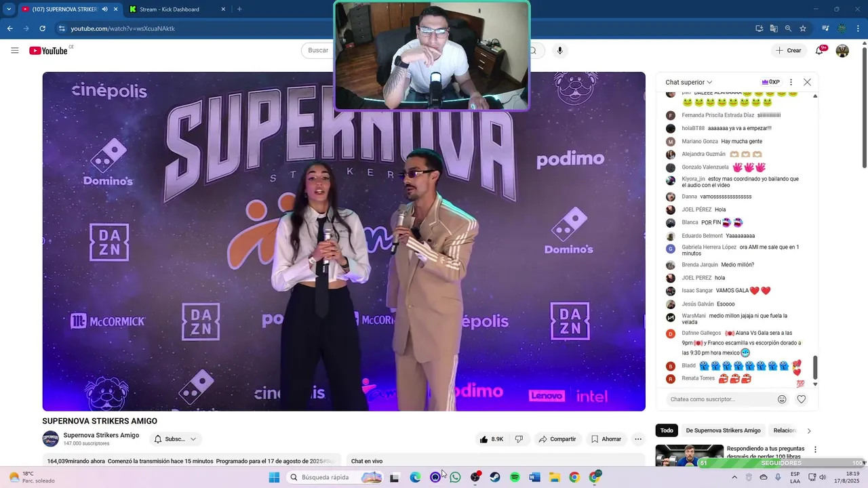868x488 pixels.
Task: Go to the YouTube home logo
Action: coord(49,51)
